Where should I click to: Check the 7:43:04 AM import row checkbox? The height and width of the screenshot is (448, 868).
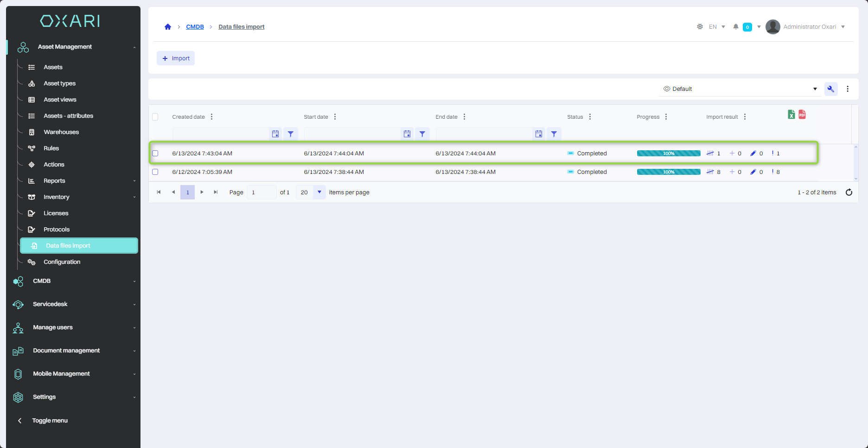[155, 154]
